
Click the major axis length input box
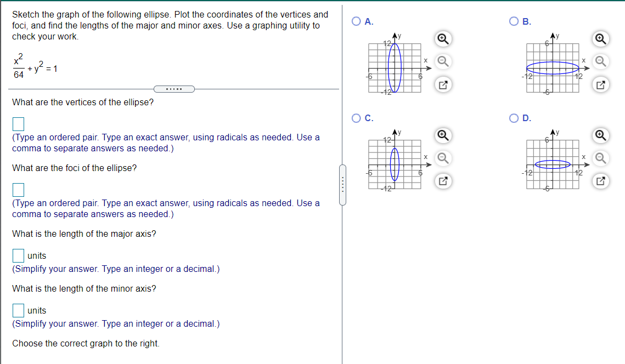[18, 255]
